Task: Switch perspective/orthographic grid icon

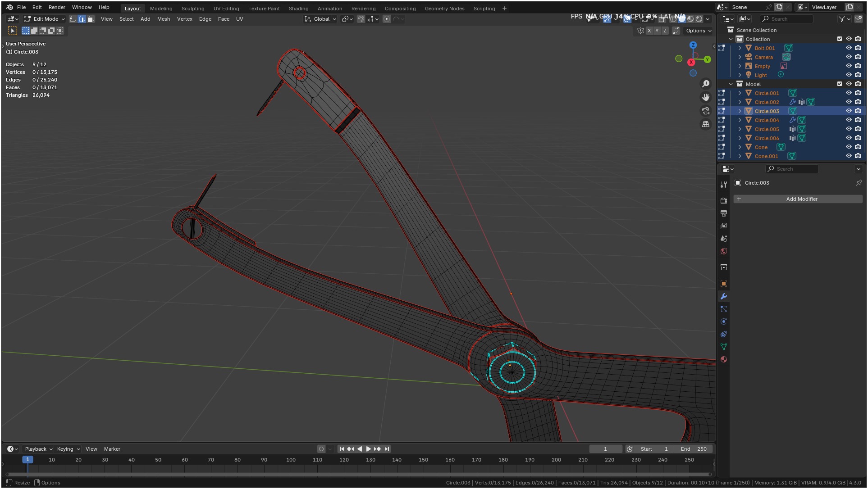Action: point(706,124)
